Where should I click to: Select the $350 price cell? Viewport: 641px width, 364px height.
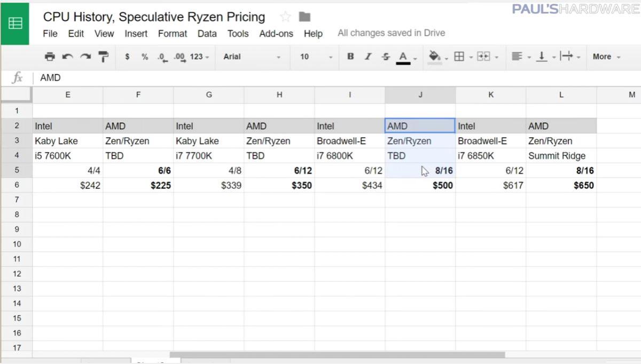(279, 186)
